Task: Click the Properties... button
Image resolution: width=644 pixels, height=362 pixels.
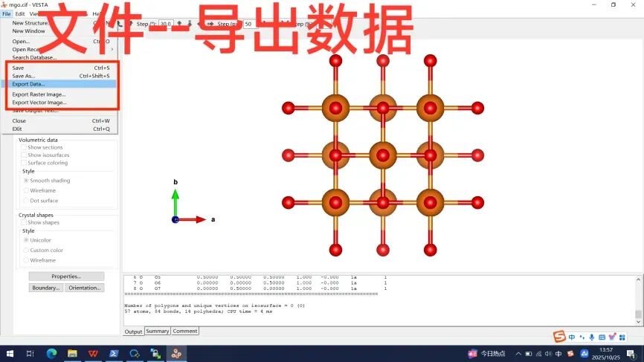Action: (x=66, y=277)
